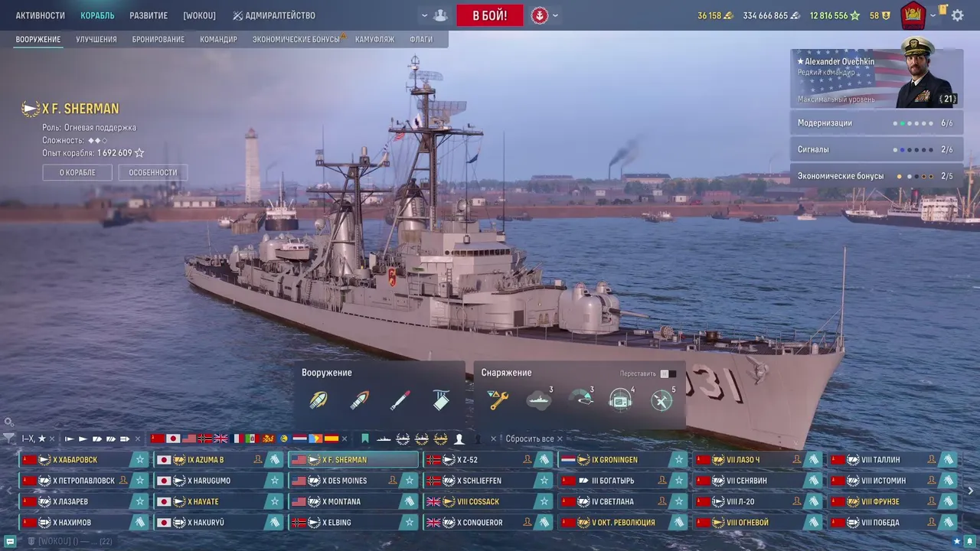Expand account dropdown arrow beside clan emblem
The width and height of the screenshot is (980, 551).
pyautogui.click(x=933, y=15)
